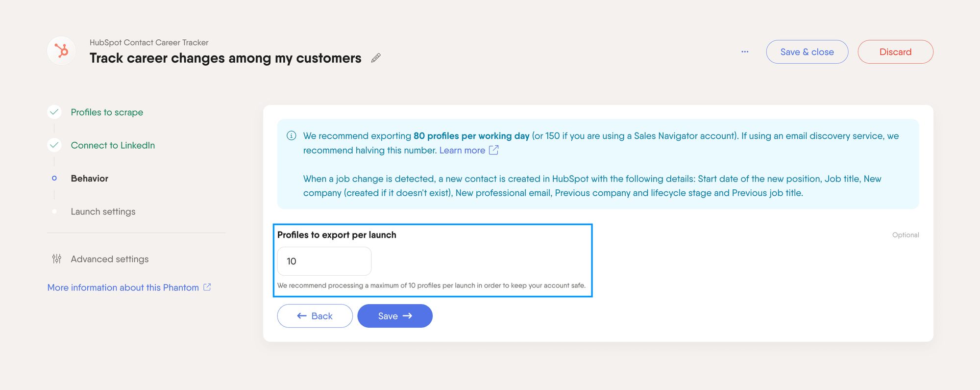This screenshot has height=390, width=980.
Task: Click the blue Save button
Action: point(395,316)
